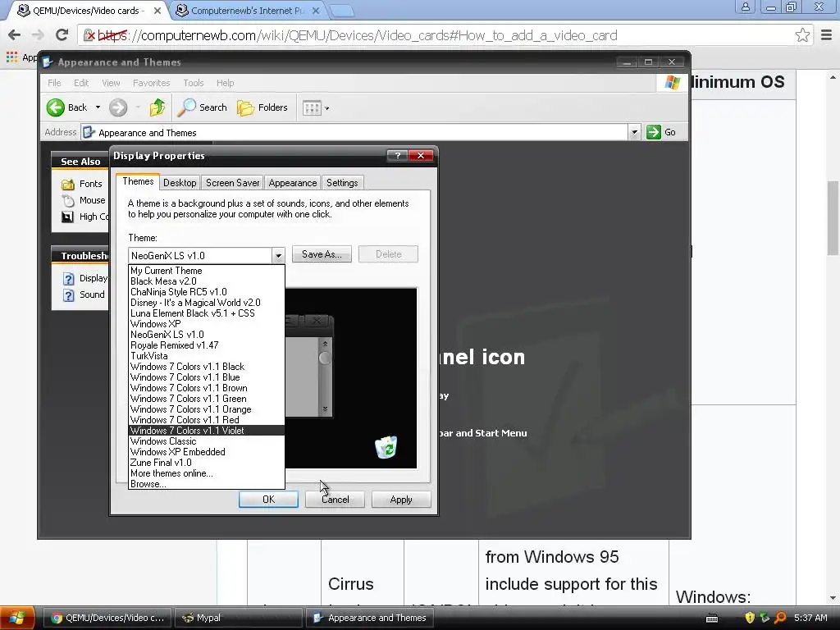Image resolution: width=840 pixels, height=630 pixels.
Task: Select Windows 7 Colors v1.1 Violet
Action: [x=206, y=431]
